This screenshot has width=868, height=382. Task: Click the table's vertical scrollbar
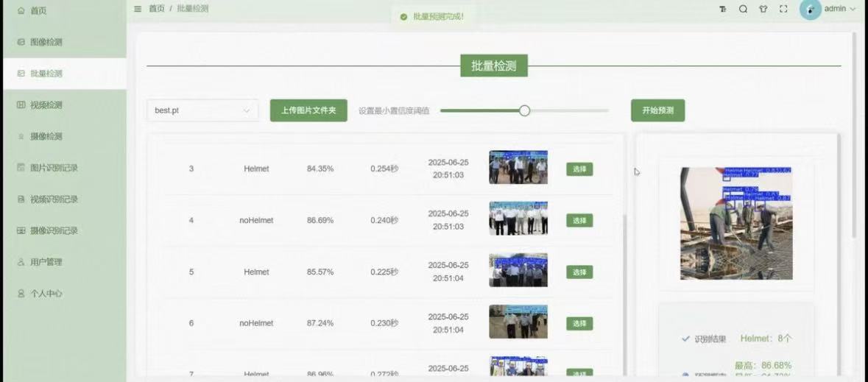(x=624, y=296)
